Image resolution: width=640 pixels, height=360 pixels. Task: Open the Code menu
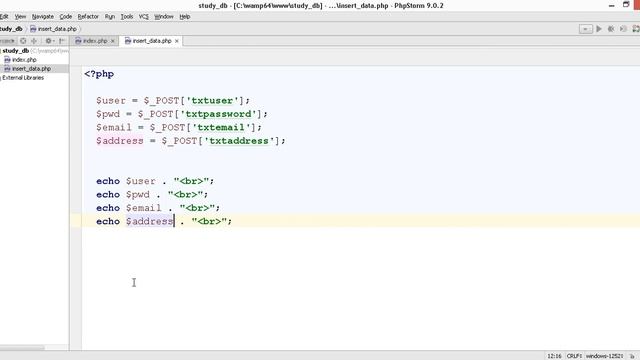coord(66,17)
